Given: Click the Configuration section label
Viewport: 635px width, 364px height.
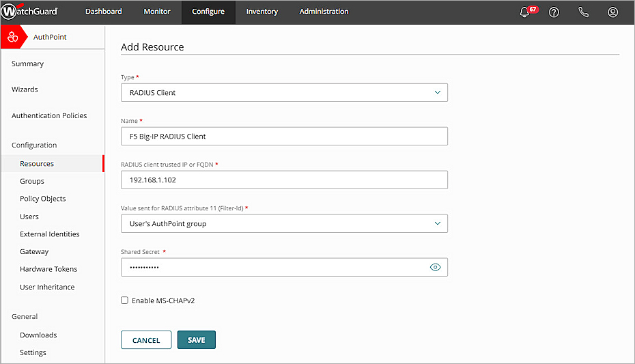Looking at the screenshot, I should pyautogui.click(x=34, y=145).
